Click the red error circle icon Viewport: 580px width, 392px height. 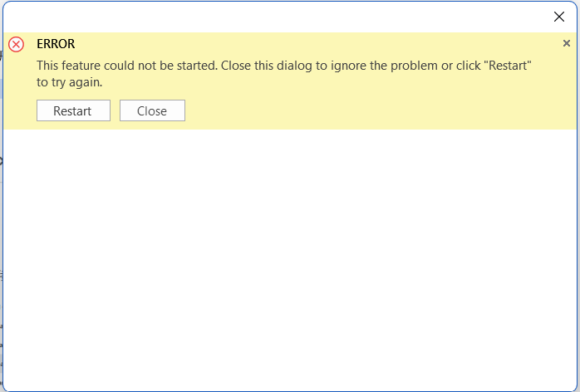click(x=17, y=44)
